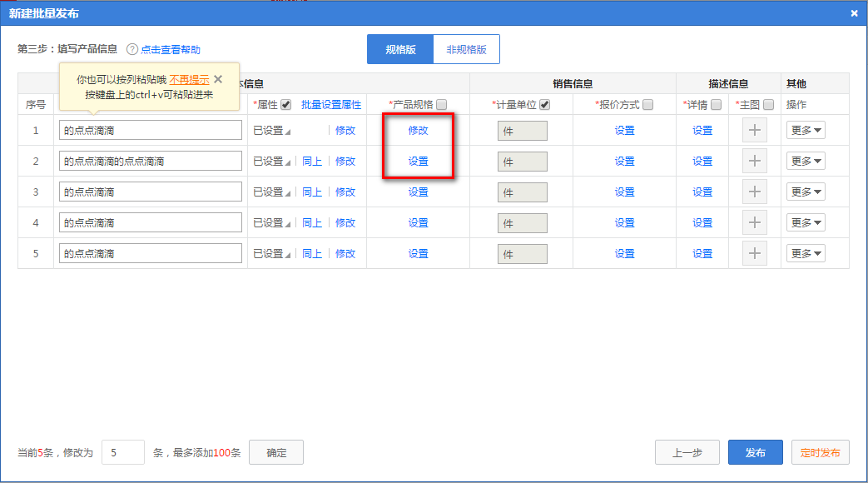
Task: Click the help question mark icon
Action: (x=132, y=50)
